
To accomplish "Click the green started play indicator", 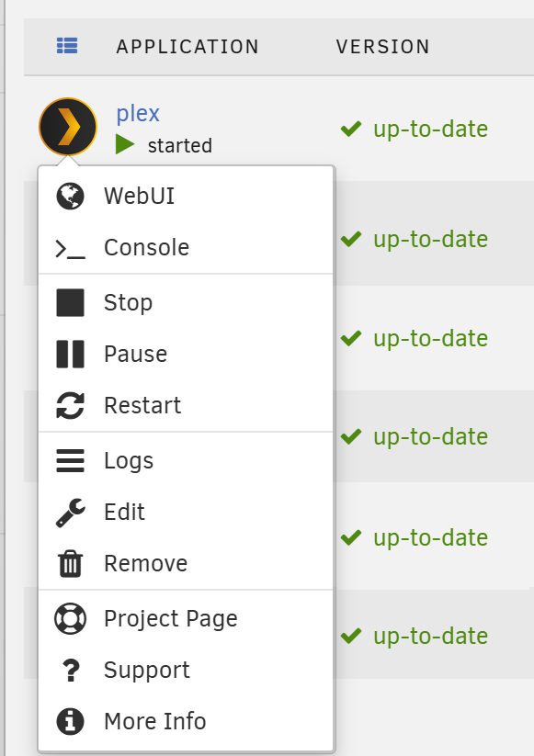I will coord(124,144).
